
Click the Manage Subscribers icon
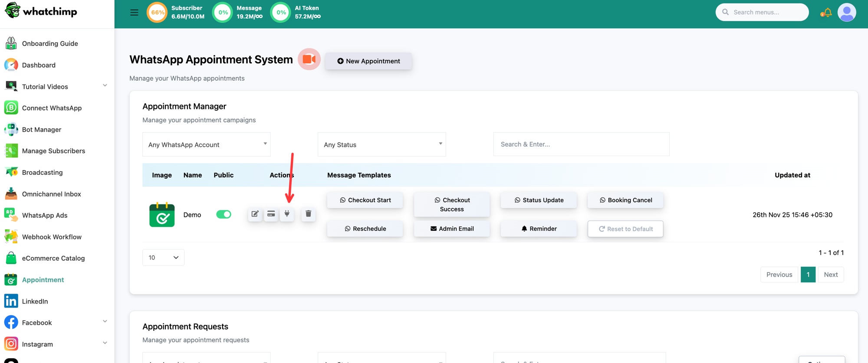pyautogui.click(x=11, y=150)
